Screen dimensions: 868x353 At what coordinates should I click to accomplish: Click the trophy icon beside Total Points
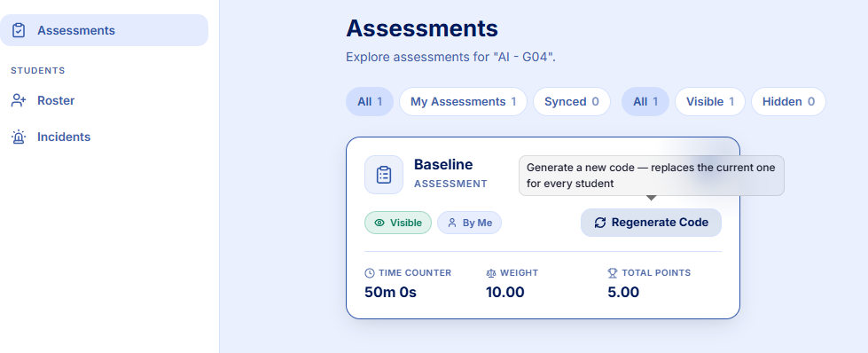pos(613,272)
